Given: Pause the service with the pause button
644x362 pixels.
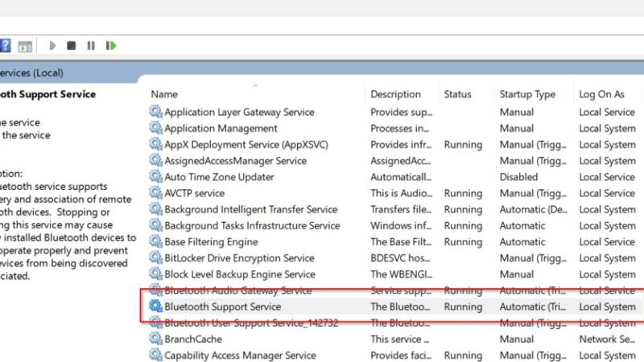Looking at the screenshot, I should [x=91, y=46].
